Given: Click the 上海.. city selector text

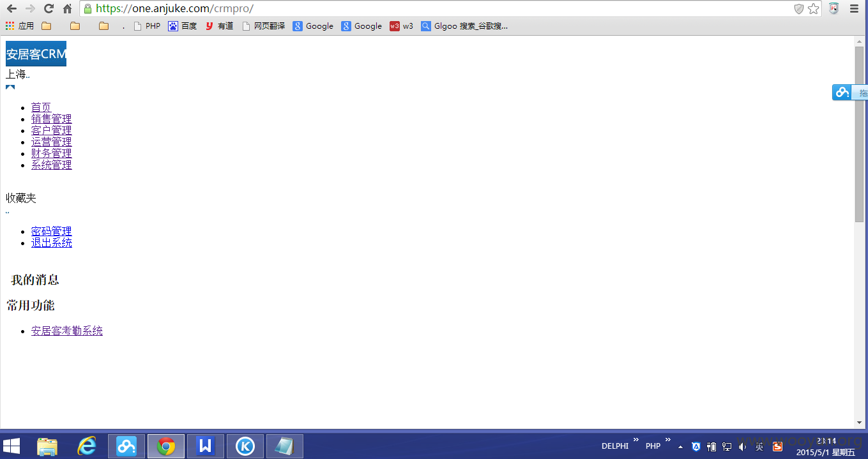Looking at the screenshot, I should 18,75.
